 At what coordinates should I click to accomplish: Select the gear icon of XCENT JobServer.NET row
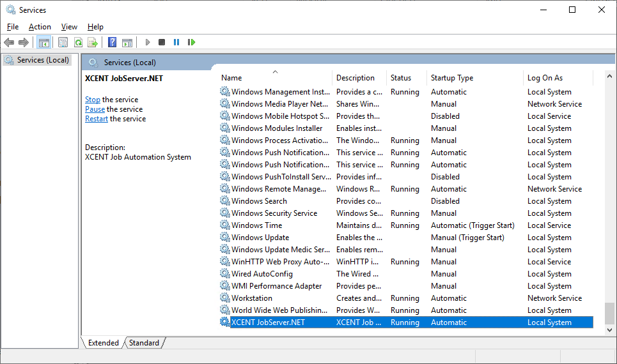[x=224, y=322]
